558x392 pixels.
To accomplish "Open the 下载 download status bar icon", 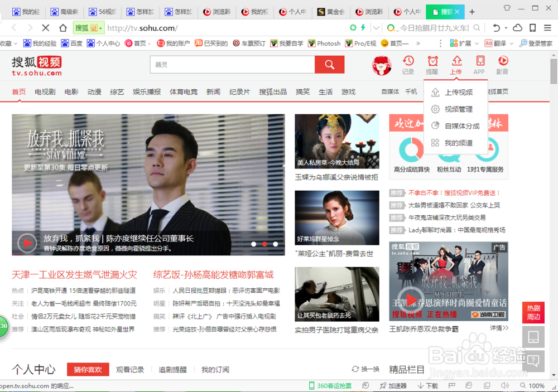I will pyautogui.click(x=427, y=386).
